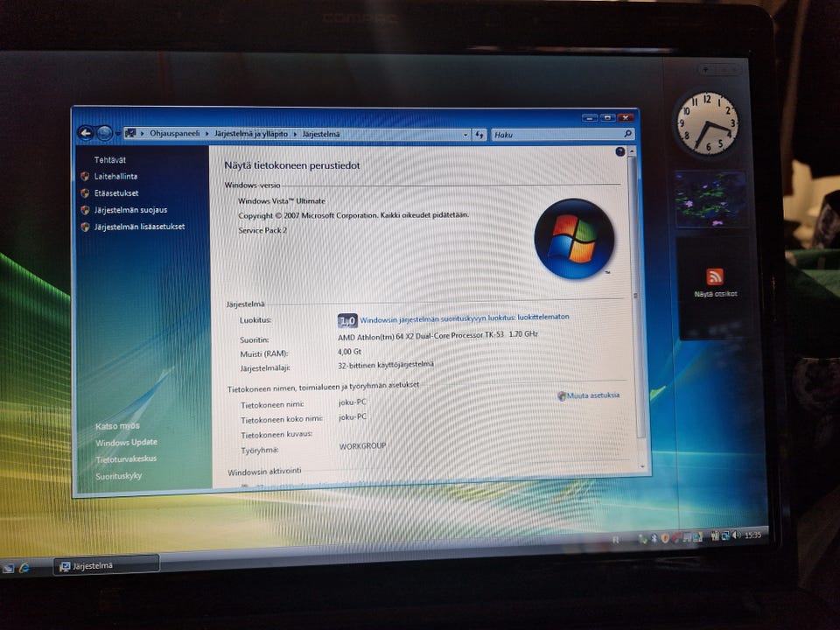Screen dimensions: 840x630
Task: Click the sidebar slideshow photo gadget
Action: (710, 199)
